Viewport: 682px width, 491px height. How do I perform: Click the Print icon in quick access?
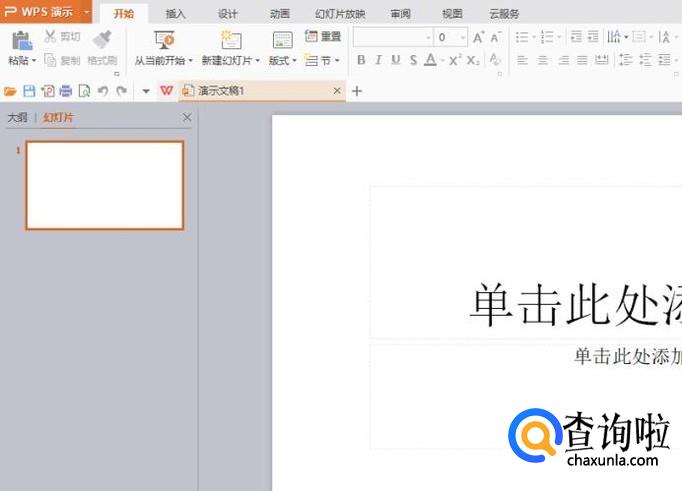tap(66, 91)
